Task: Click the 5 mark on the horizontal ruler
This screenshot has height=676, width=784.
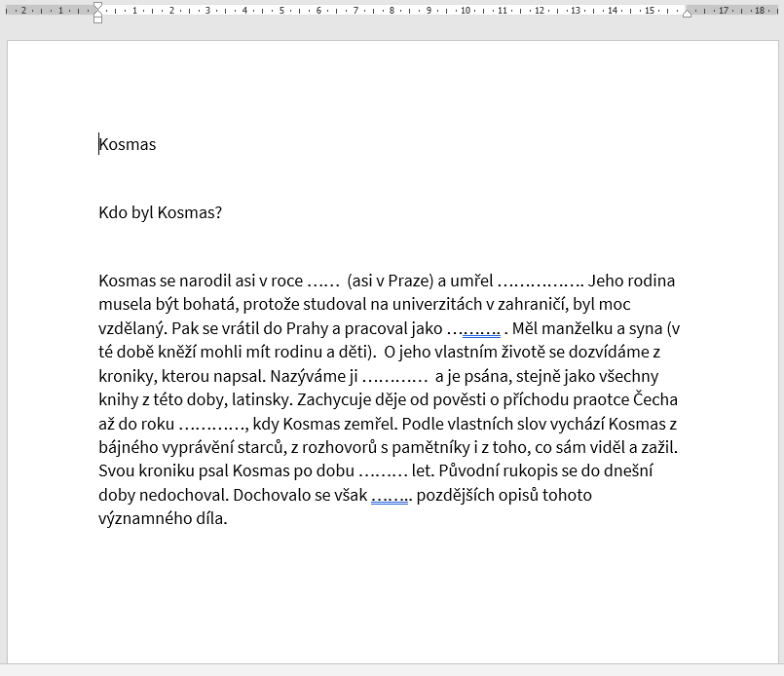Action: tap(281, 11)
